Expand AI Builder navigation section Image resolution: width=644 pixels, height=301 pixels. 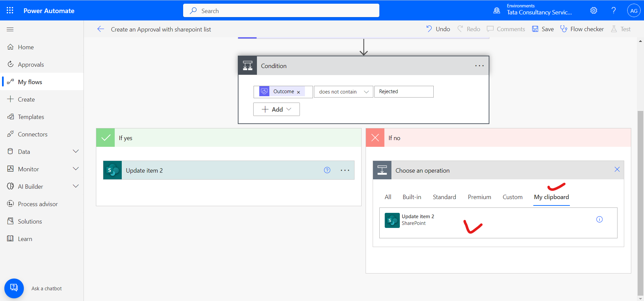tap(75, 186)
